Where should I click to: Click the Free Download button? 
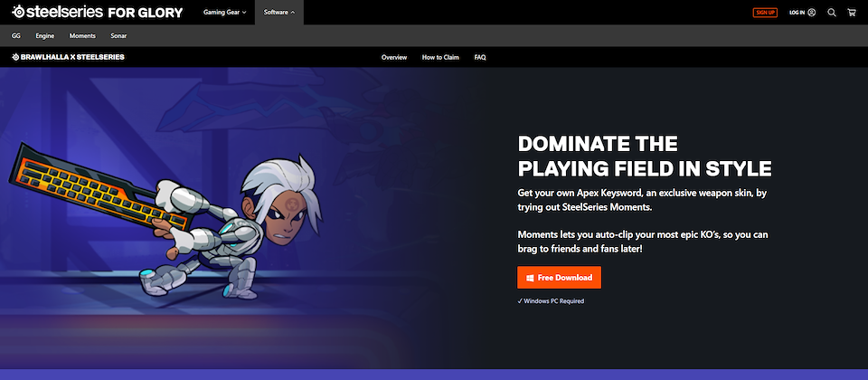point(559,277)
